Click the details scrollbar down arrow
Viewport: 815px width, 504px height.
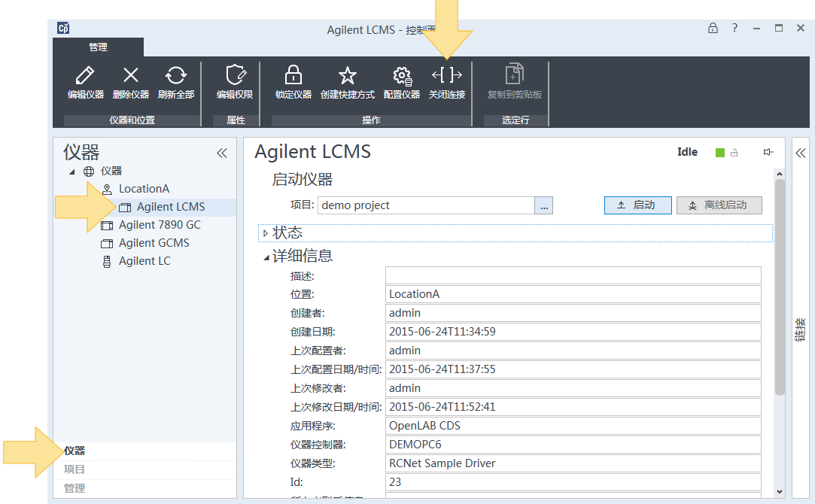(x=779, y=491)
